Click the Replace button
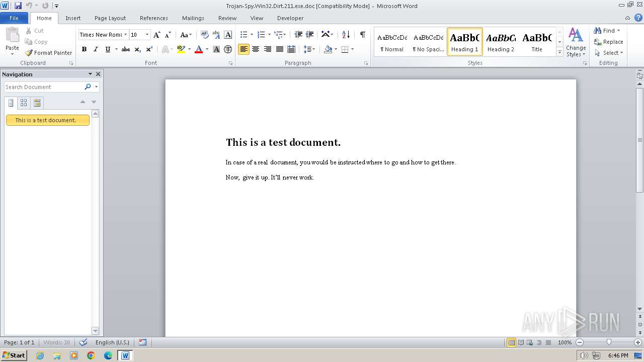The image size is (644, 362). click(608, 42)
